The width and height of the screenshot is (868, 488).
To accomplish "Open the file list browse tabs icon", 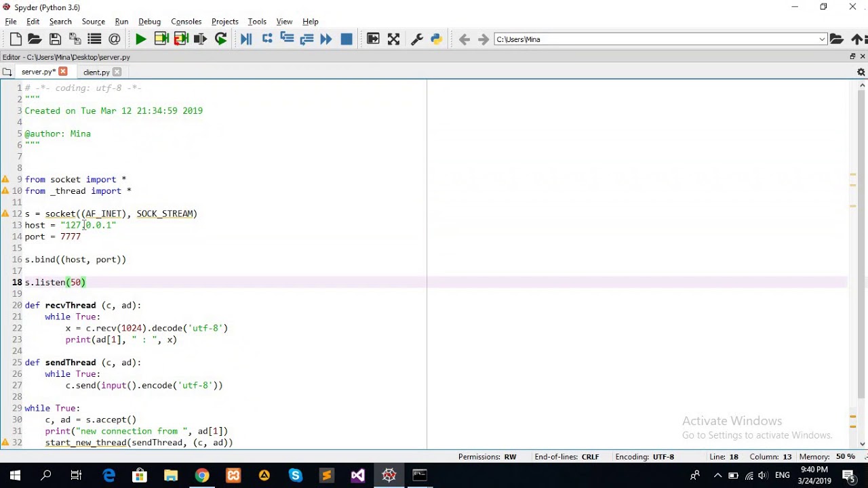I will (94, 39).
